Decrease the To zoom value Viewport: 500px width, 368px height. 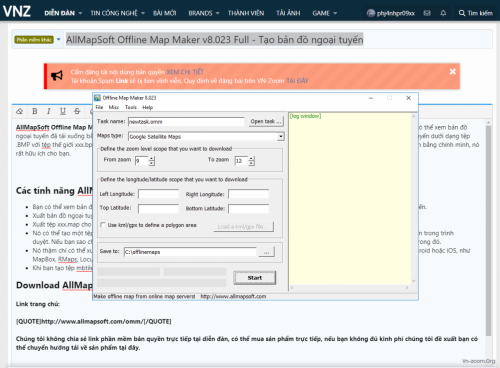tap(251, 163)
